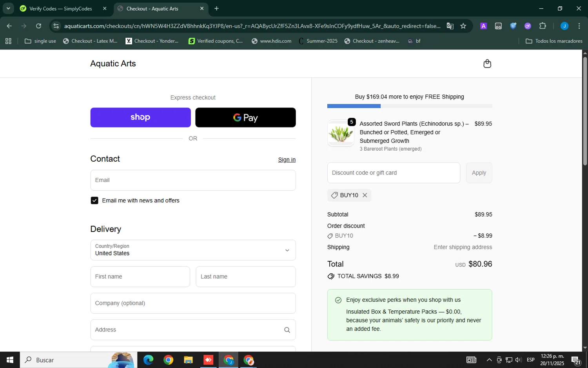
Task: Expand the Country/Region dropdown
Action: tap(193, 250)
